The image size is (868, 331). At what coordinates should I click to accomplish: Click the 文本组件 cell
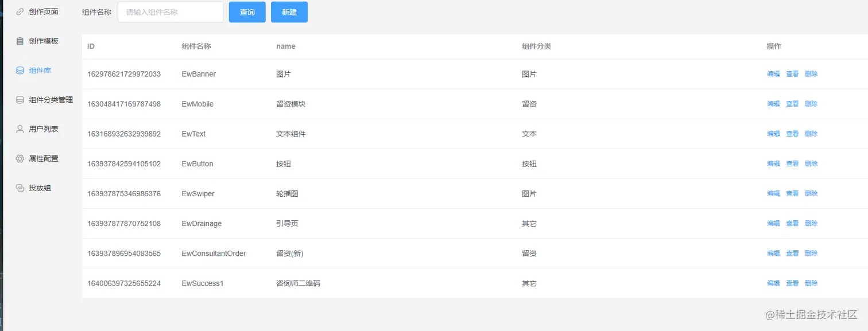(x=290, y=134)
